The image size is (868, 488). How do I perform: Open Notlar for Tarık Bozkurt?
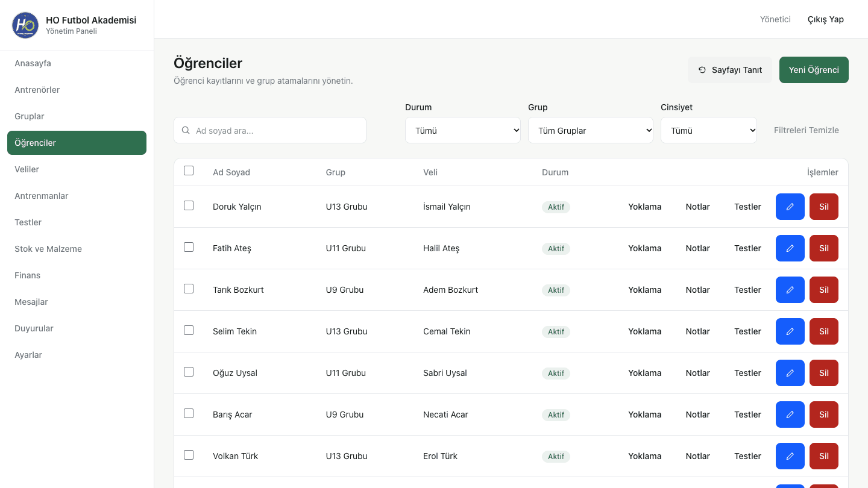(x=698, y=290)
